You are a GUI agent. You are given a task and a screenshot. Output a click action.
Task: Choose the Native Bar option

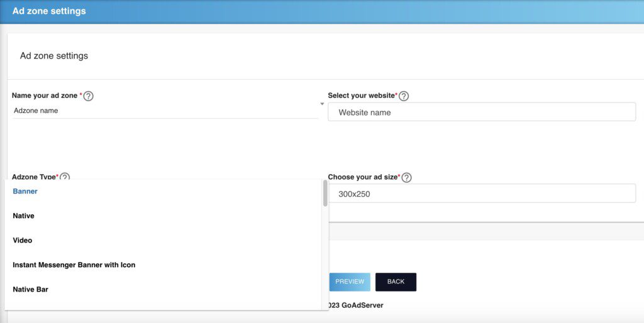[31, 290]
